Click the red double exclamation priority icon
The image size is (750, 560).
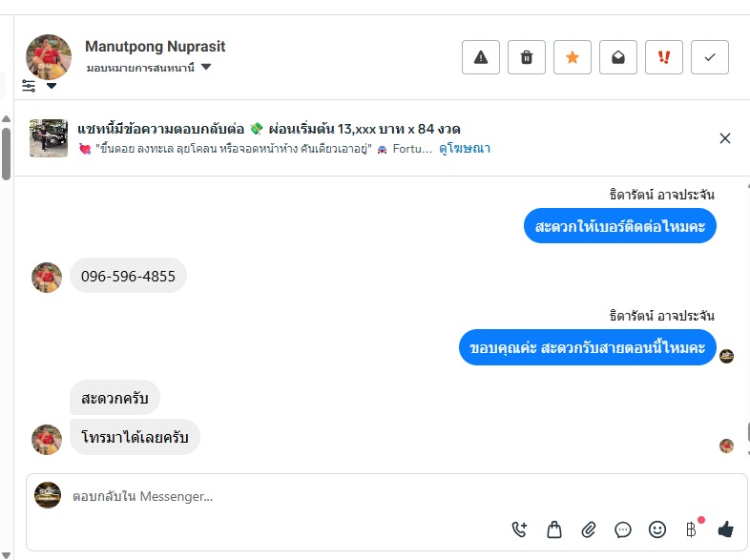664,57
